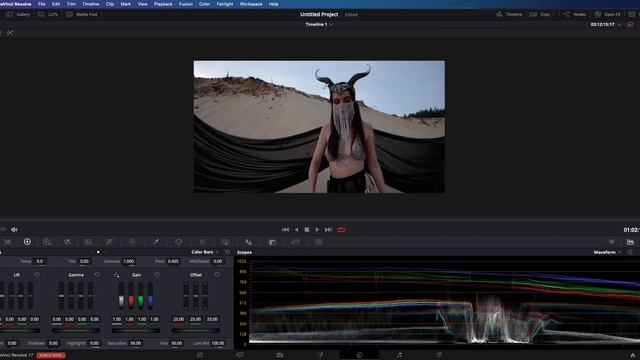
Task: Open the Help menu
Action: click(273, 4)
